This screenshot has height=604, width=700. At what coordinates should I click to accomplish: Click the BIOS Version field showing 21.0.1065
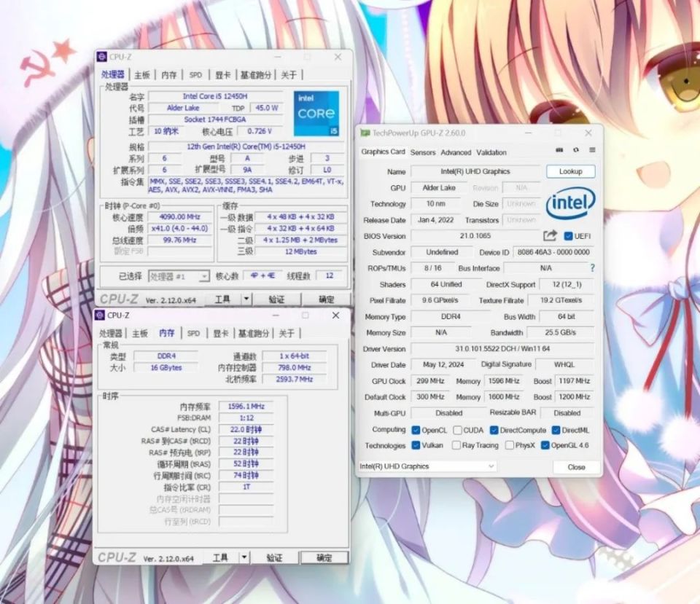click(x=475, y=235)
